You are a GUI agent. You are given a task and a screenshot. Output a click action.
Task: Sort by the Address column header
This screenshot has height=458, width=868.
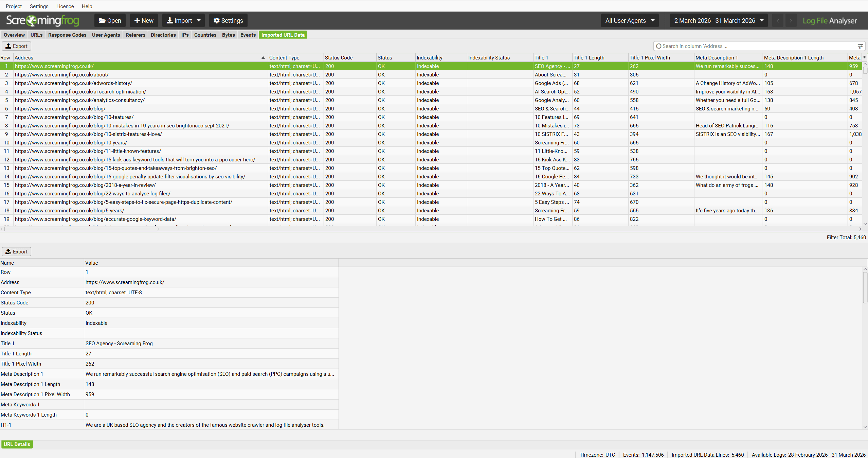pyautogui.click(x=140, y=57)
